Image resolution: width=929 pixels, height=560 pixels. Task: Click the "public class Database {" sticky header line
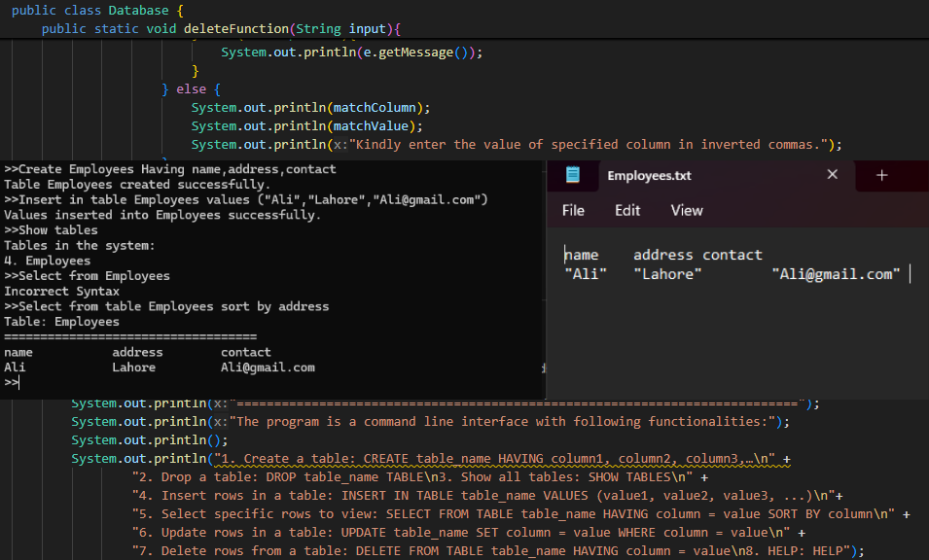click(97, 11)
